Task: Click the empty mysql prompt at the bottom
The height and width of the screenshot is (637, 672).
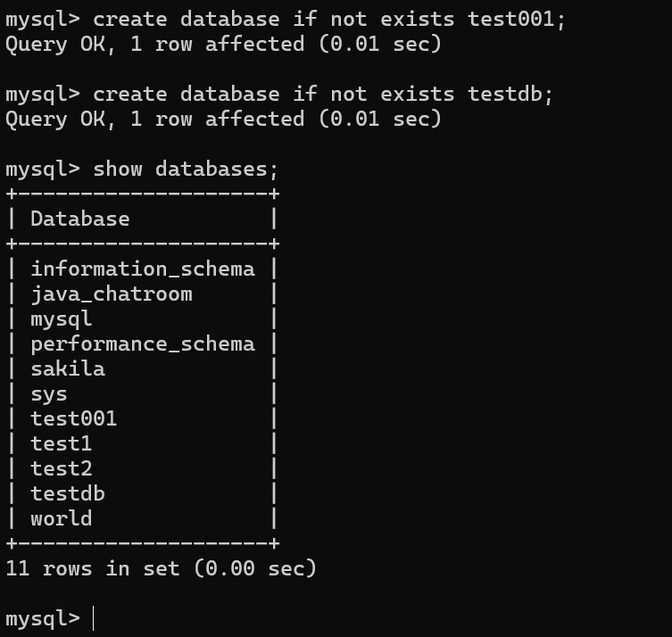Action: click(x=94, y=618)
